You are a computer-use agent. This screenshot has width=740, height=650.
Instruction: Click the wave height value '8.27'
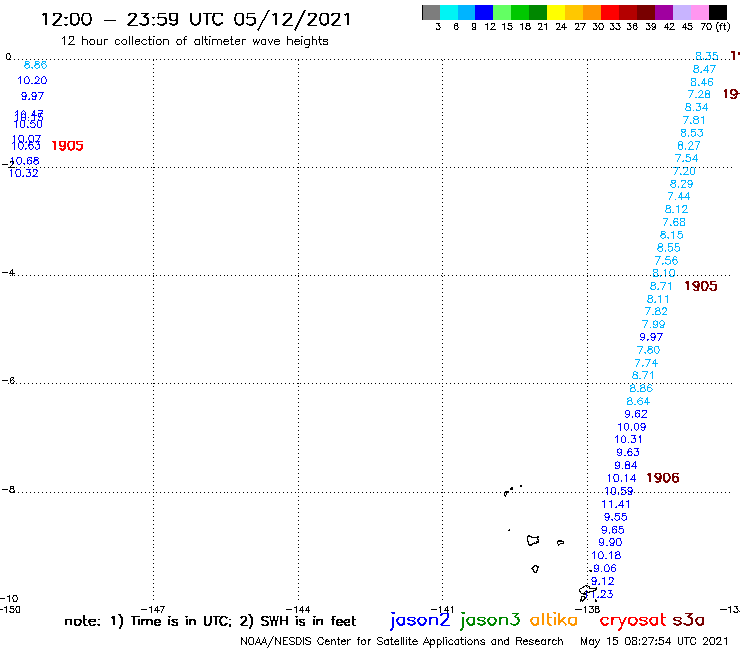point(689,146)
